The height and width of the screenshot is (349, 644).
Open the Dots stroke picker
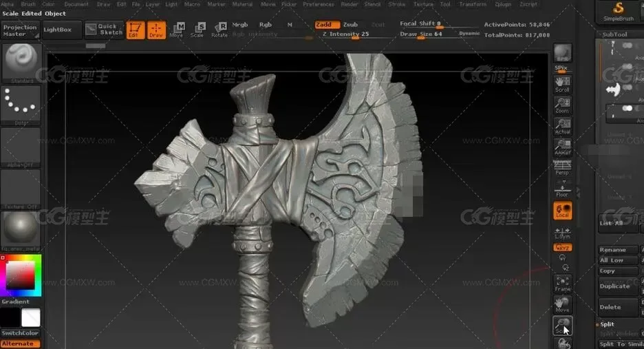coord(21,105)
